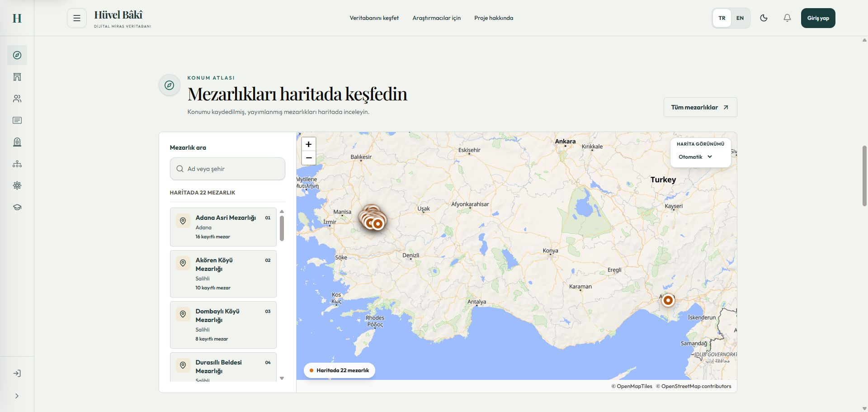Click the OpenStreetMap contributors link
Viewport: 868px width, 412px height.
[693, 386]
